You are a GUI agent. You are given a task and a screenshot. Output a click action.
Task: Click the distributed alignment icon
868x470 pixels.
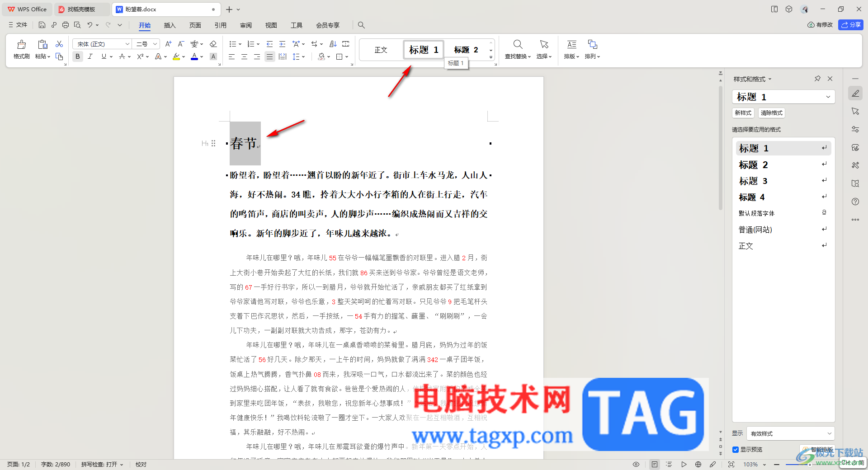coord(283,56)
